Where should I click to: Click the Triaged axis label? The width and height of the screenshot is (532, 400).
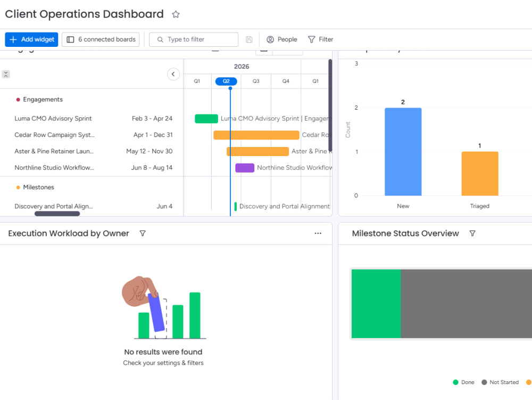[479, 206]
